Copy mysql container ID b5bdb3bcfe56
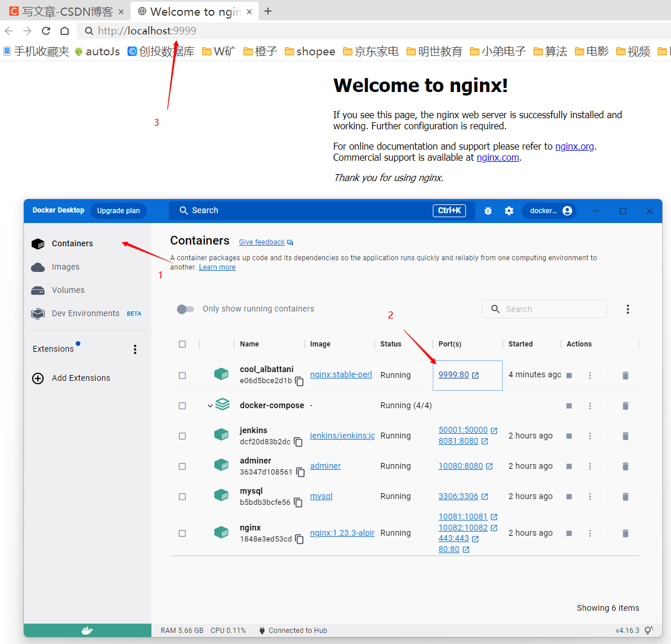The height and width of the screenshot is (644, 671). click(298, 503)
